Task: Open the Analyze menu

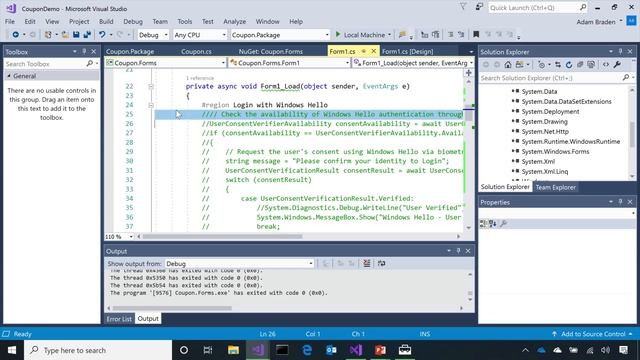Action: coord(235,22)
